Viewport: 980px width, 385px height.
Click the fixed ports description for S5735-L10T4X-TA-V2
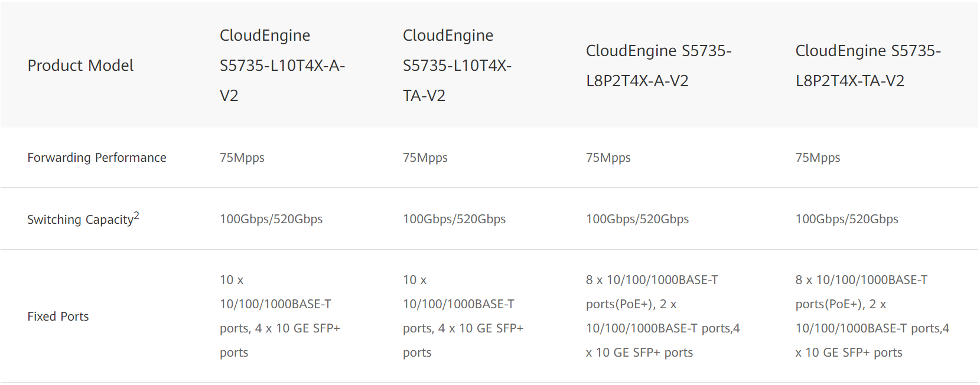pyautogui.click(x=463, y=317)
